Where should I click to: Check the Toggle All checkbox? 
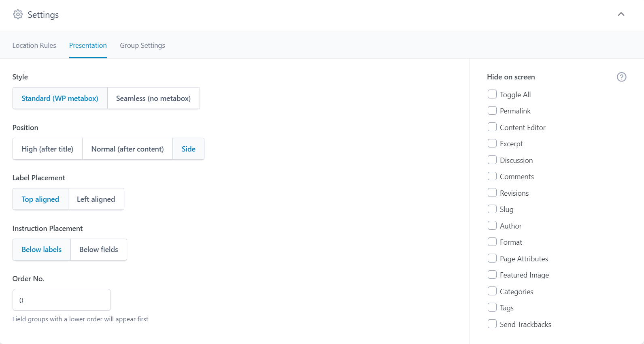(x=492, y=94)
